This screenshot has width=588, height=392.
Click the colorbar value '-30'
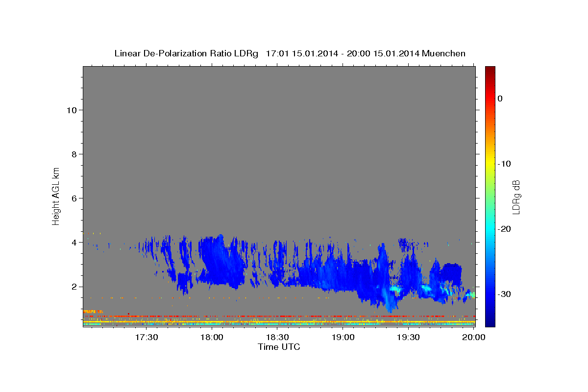[504, 294]
